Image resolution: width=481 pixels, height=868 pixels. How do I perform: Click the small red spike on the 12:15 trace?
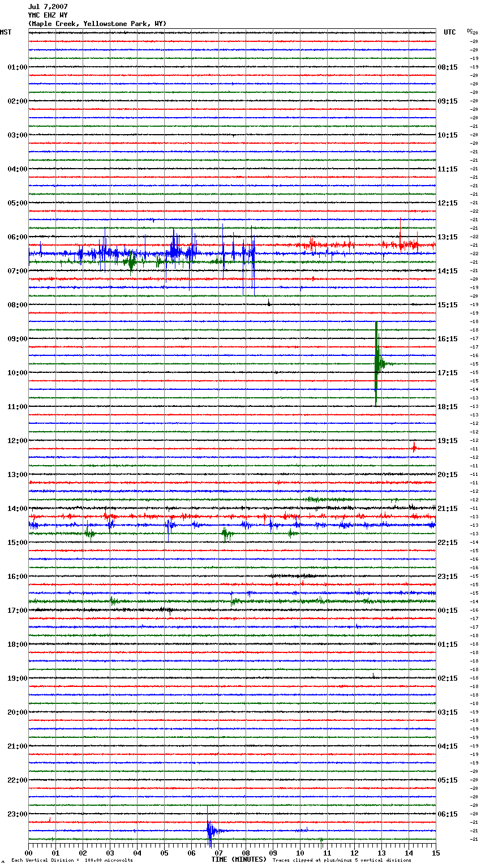414,448
